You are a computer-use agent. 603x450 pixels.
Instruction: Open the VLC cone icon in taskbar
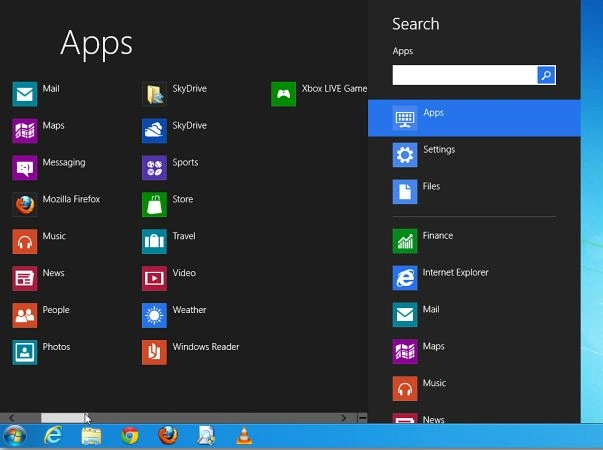click(x=244, y=436)
